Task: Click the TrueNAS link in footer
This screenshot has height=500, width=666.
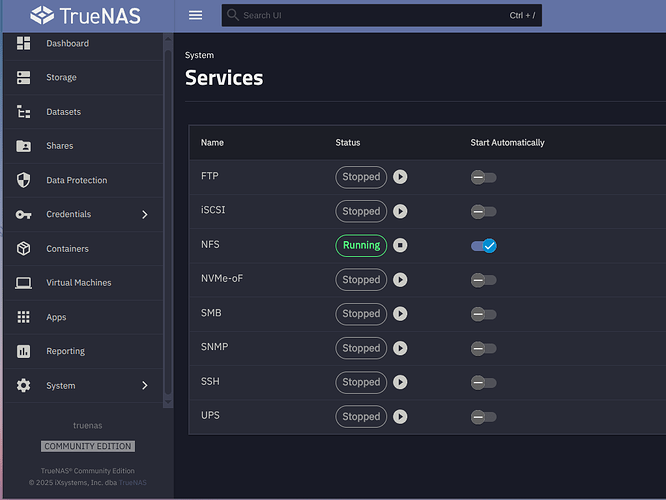Action: click(x=132, y=482)
